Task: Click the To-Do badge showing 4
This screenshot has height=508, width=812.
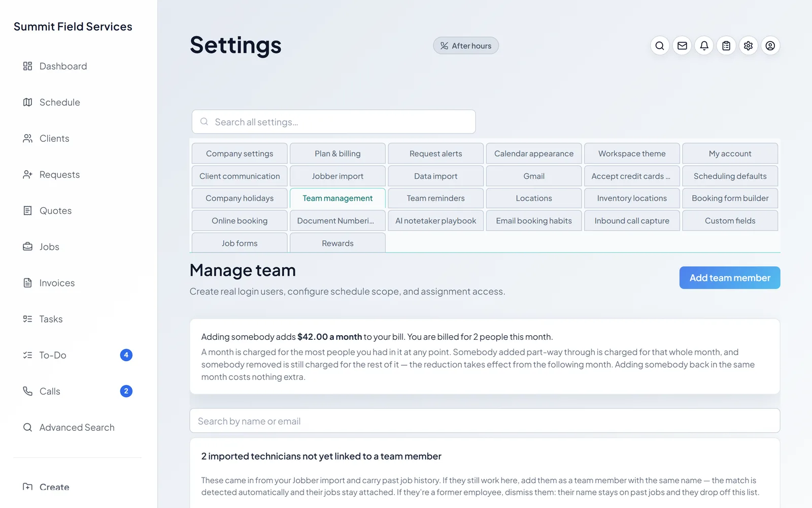Action: click(x=126, y=355)
